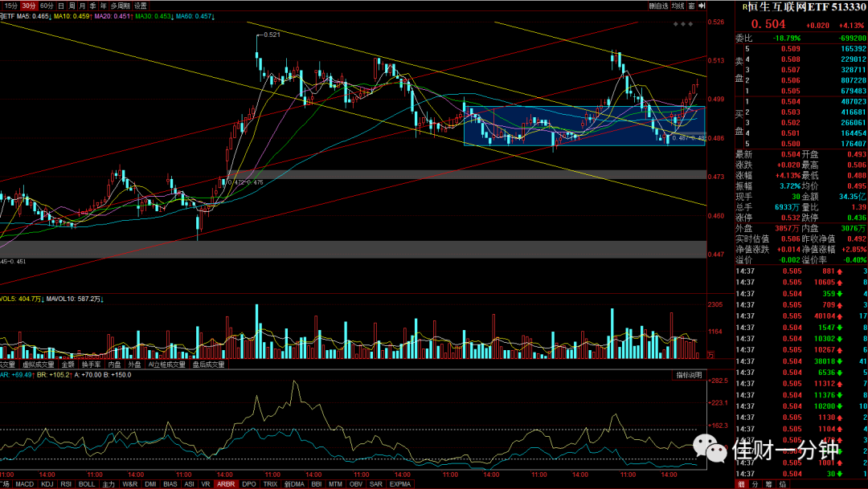
Task: Select 主力 indicator tab
Action: (108, 484)
